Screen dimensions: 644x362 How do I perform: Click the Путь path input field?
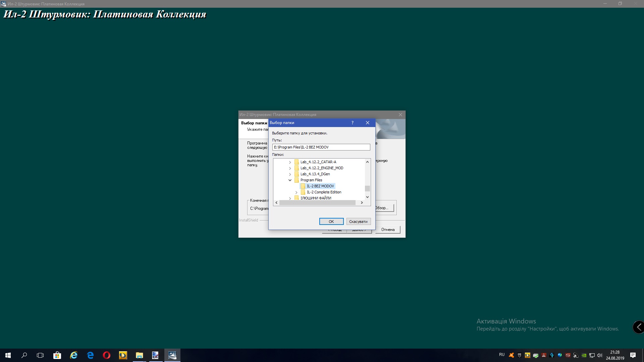321,147
